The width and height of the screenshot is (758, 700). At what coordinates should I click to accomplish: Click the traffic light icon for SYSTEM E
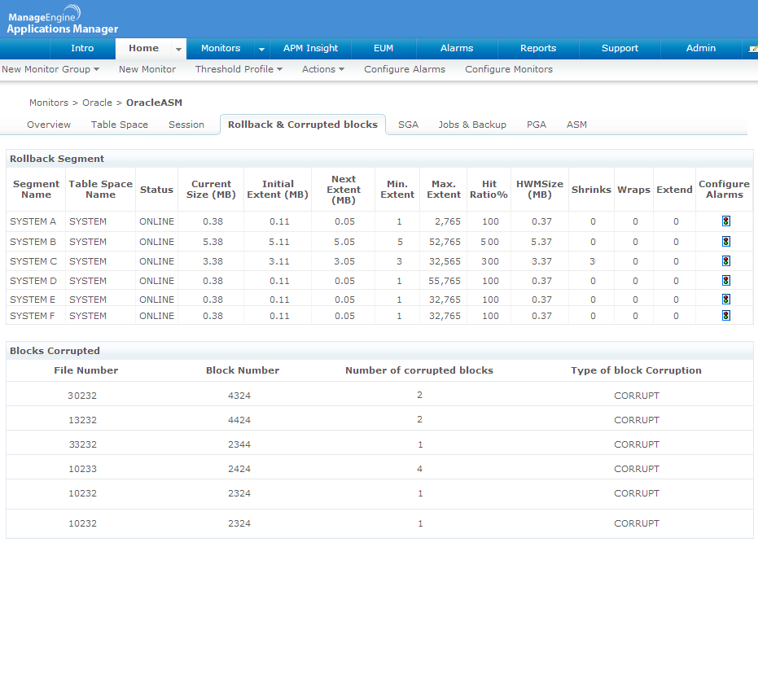pyautogui.click(x=725, y=300)
